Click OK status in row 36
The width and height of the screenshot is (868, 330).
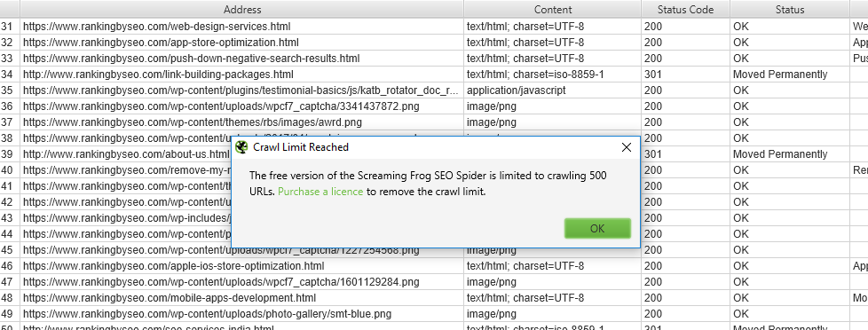click(741, 106)
